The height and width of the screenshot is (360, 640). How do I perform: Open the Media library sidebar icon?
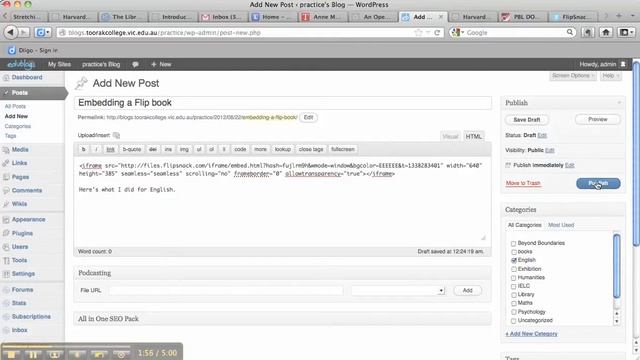point(6,150)
